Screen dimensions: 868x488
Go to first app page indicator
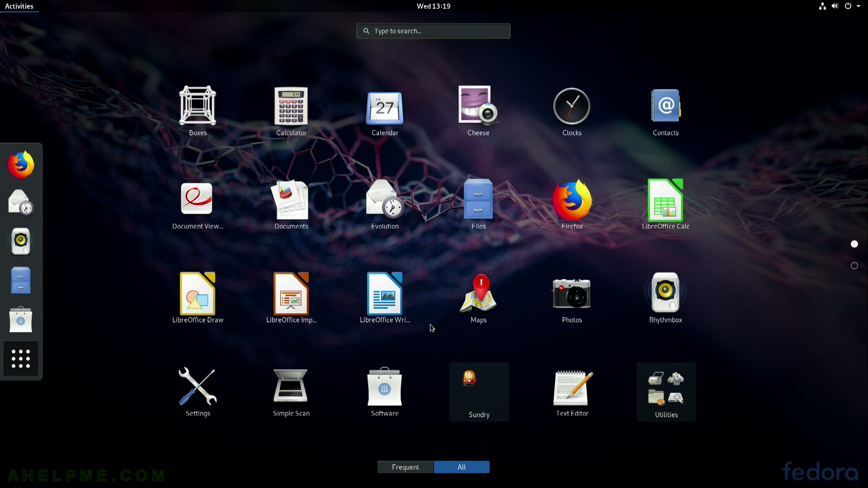tap(854, 244)
